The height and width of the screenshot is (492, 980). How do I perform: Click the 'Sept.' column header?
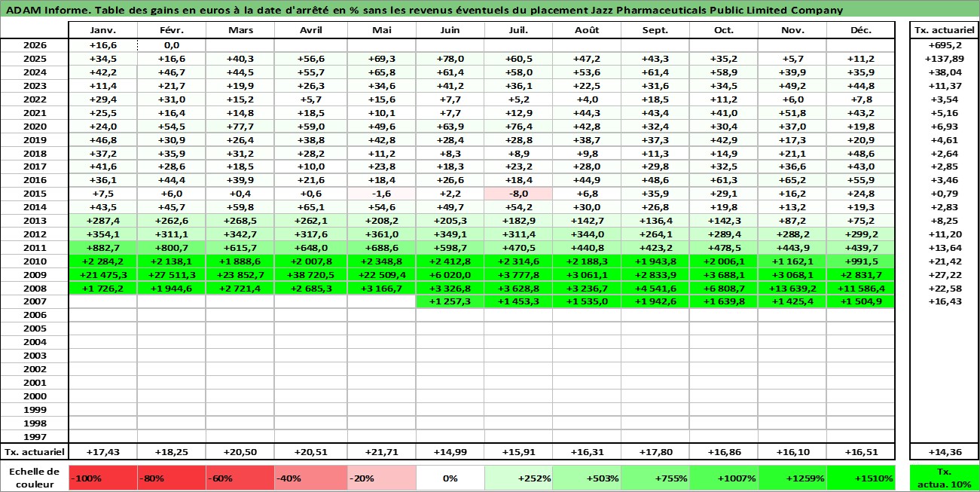pos(655,30)
